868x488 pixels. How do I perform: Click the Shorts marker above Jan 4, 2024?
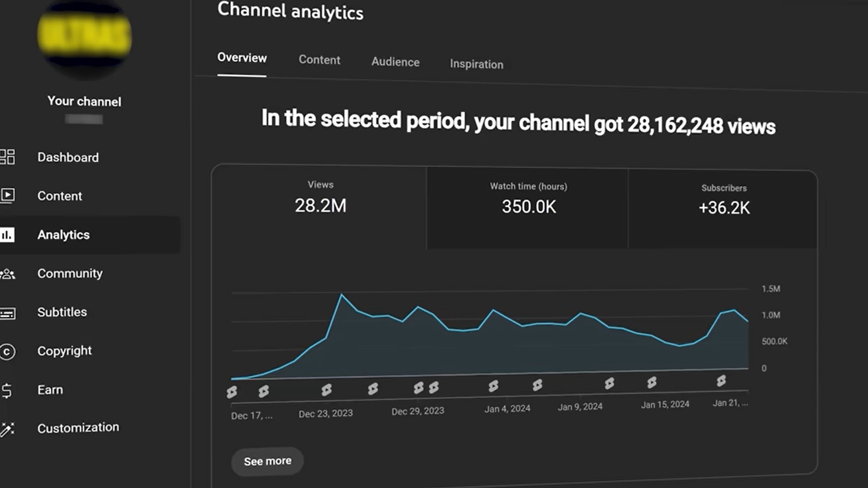pos(493,386)
